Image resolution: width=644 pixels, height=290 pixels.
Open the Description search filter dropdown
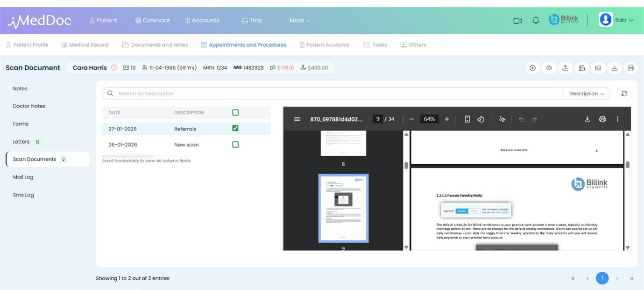[x=586, y=94]
